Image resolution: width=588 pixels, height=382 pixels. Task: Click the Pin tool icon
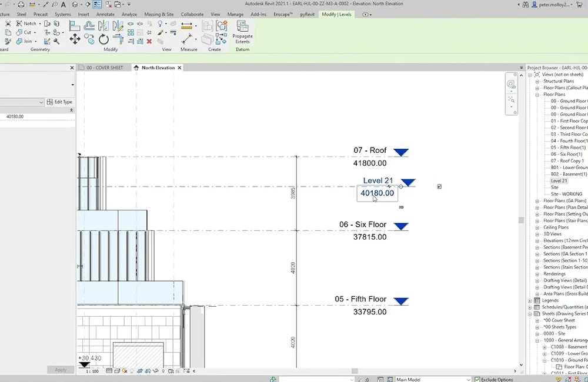point(149,32)
